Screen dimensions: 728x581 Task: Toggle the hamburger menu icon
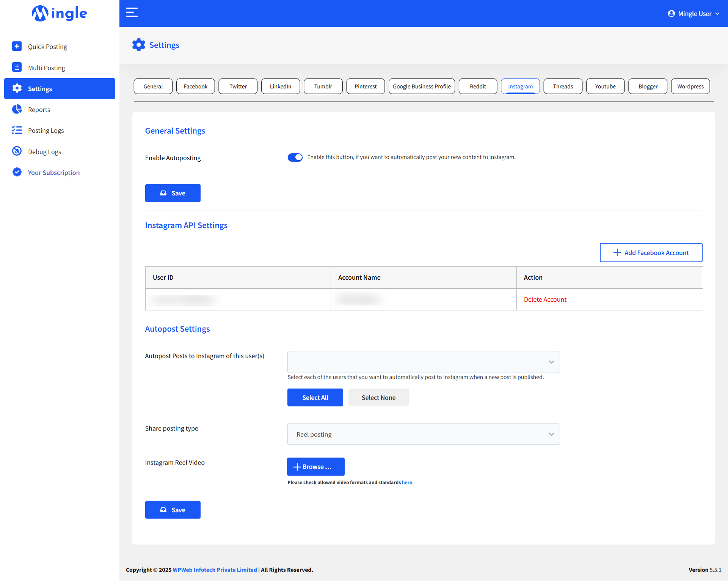(132, 13)
